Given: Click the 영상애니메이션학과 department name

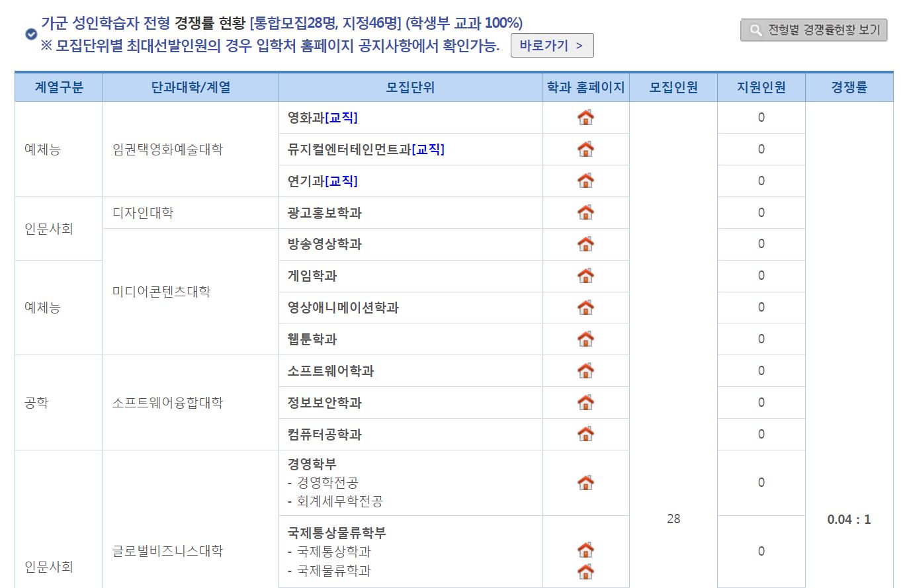Looking at the screenshot, I should [x=343, y=308].
